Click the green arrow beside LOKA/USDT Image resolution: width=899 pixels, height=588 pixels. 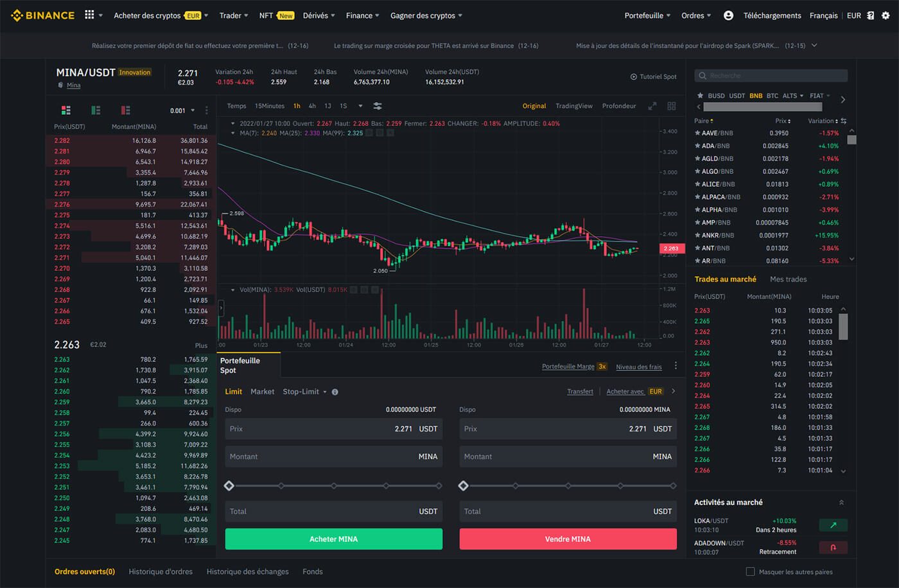pyautogui.click(x=834, y=525)
